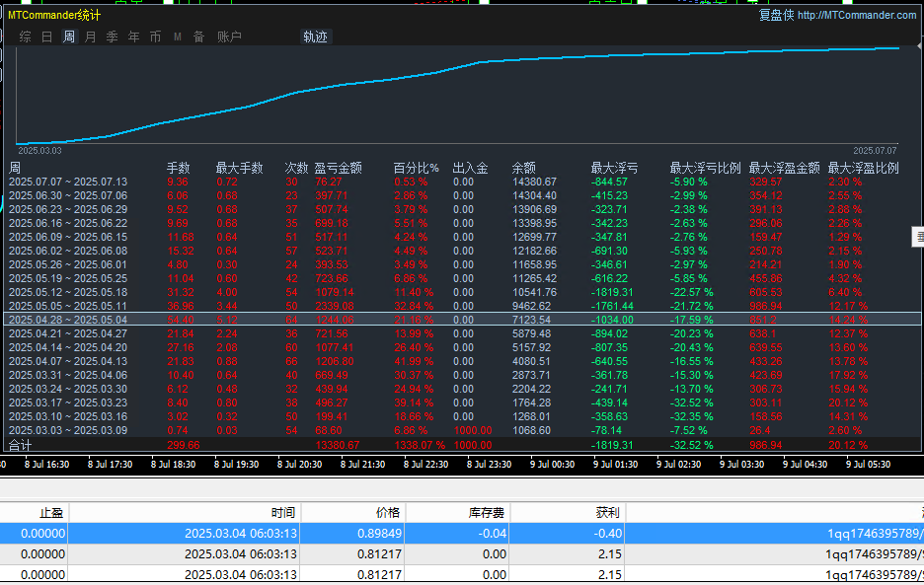Click the 百分比% column header
Image resolution: width=924 pixels, height=585 pixels.
(416, 168)
